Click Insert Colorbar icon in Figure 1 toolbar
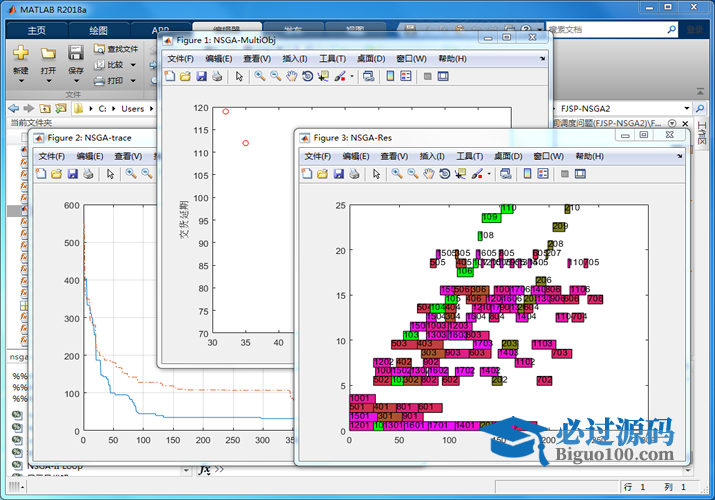 (389, 76)
